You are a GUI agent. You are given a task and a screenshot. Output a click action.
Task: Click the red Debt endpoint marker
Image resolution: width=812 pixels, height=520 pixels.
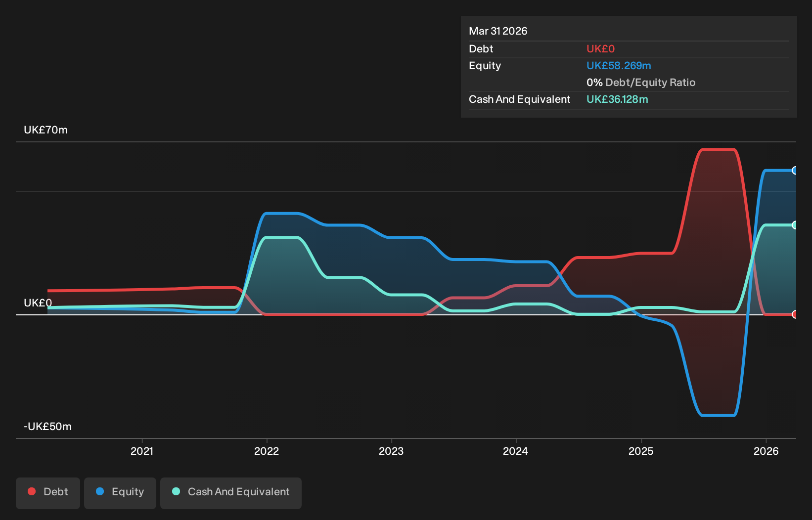click(x=795, y=314)
